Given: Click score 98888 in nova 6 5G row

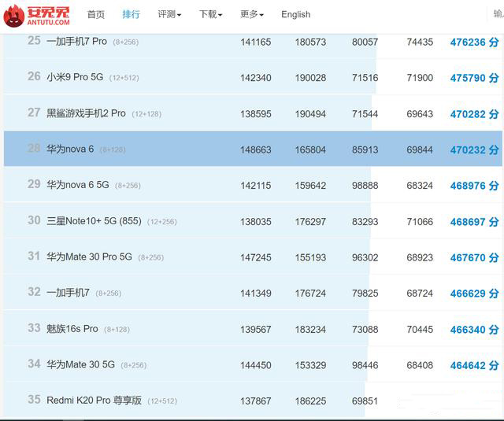Looking at the screenshot, I should click(365, 186).
